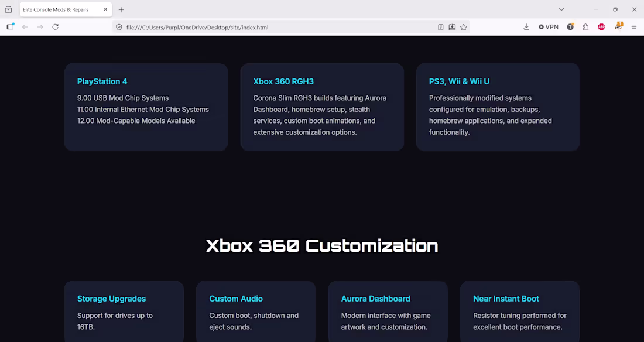Click the Xbox 360 RGH3 card heading

[x=283, y=81]
